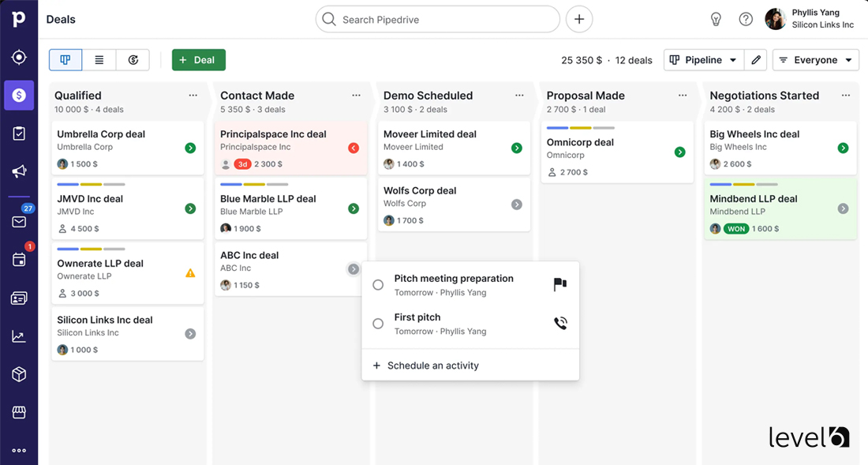This screenshot has height=465, width=868.
Task: Open the Leads inbox from the sidebar
Action: pyautogui.click(x=18, y=57)
